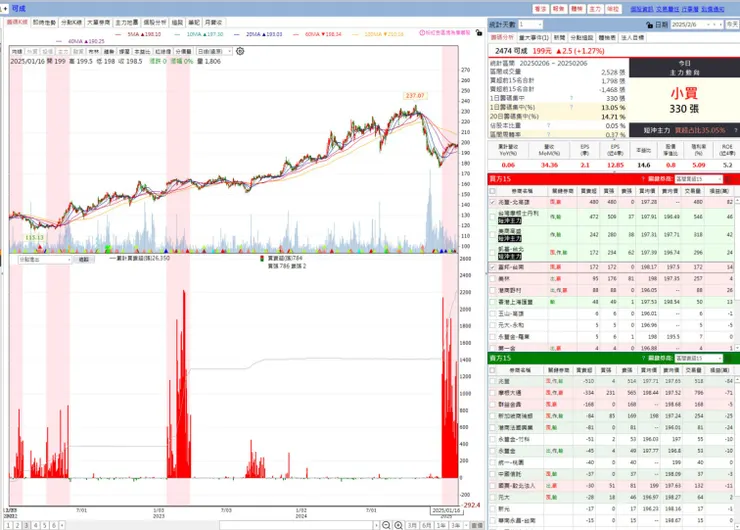Check the 摩根大通 seller row checkbox

(x=493, y=393)
